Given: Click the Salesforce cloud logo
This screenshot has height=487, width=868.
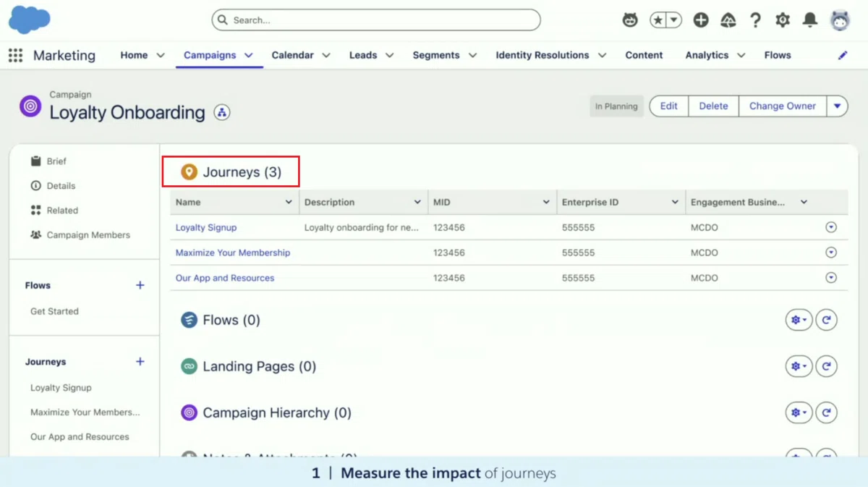Looking at the screenshot, I should [x=29, y=20].
